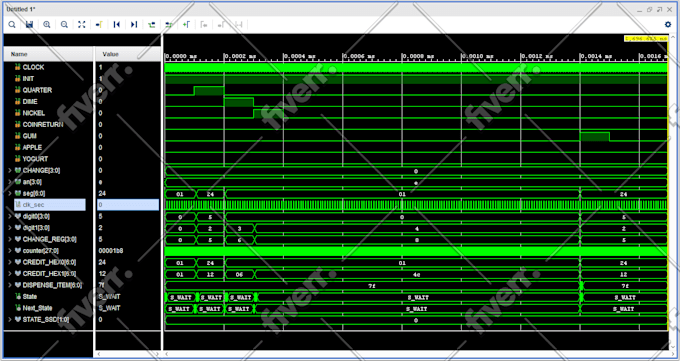Viewport: 680px width, 361px height.
Task: Zoom out on the waveform
Action: click(64, 25)
